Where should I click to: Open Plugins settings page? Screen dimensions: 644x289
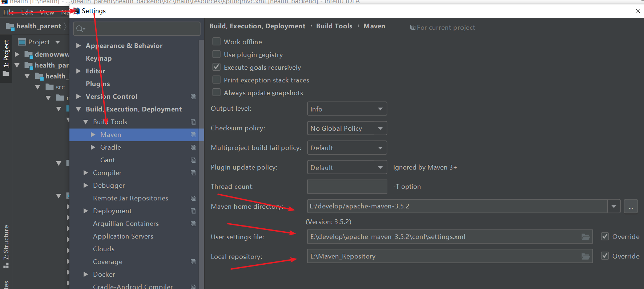coord(98,84)
